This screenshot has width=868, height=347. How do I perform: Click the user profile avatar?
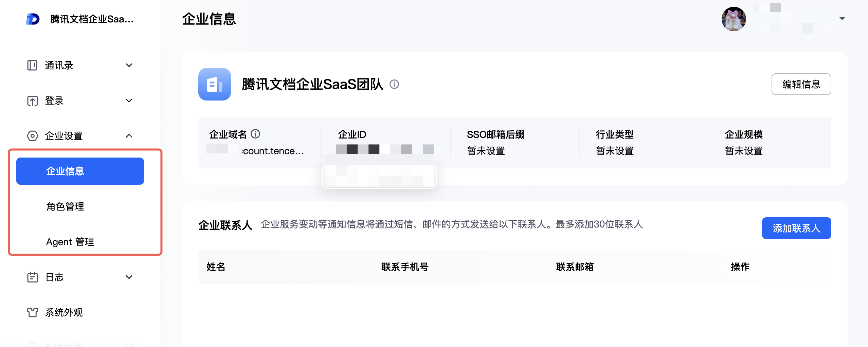point(734,19)
